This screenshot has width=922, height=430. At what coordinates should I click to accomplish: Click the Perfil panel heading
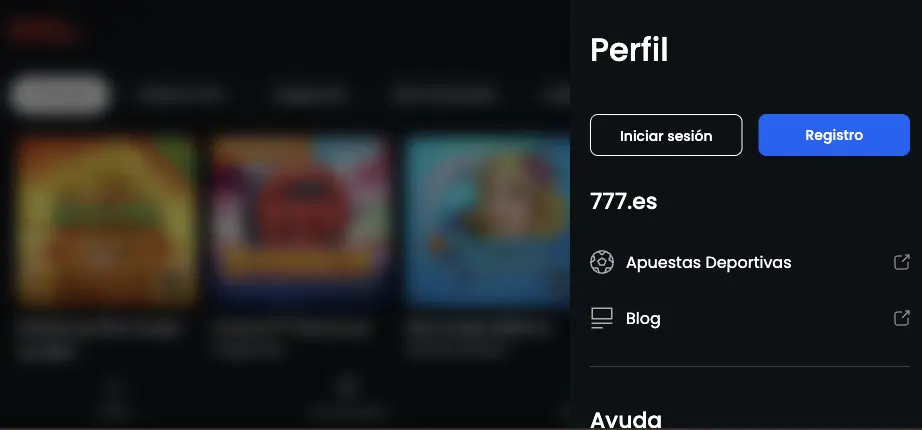pos(629,50)
